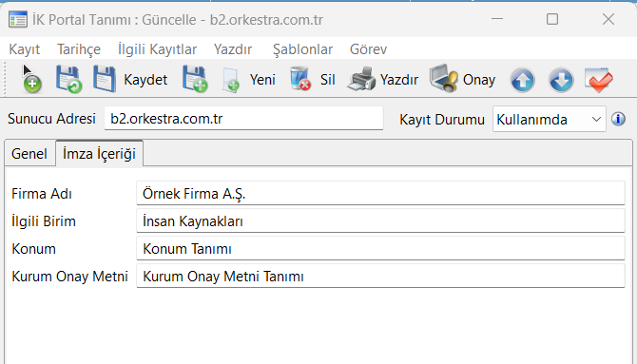The image size is (637, 364).
Task: Click the blue info icon beside Kayıt Durumu
Action: click(x=618, y=119)
